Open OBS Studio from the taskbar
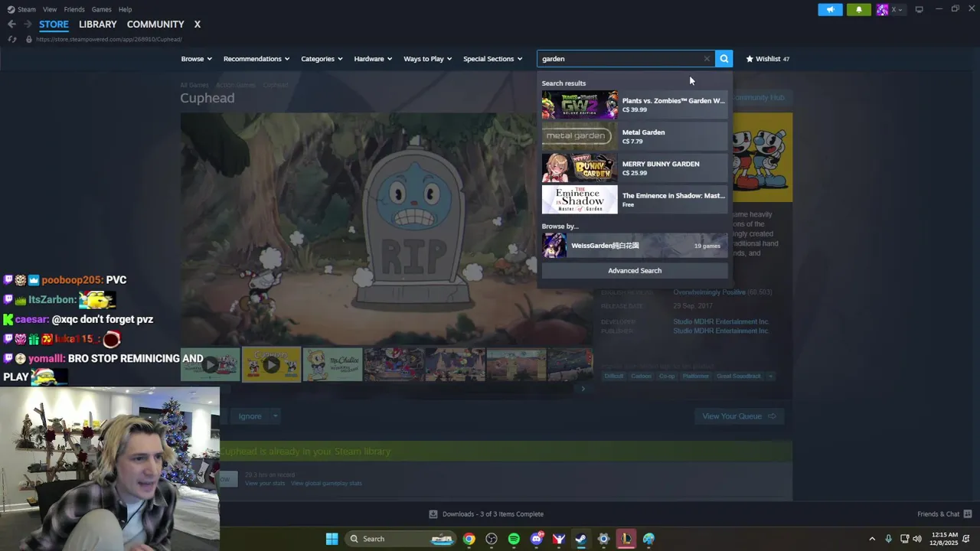 (492, 539)
